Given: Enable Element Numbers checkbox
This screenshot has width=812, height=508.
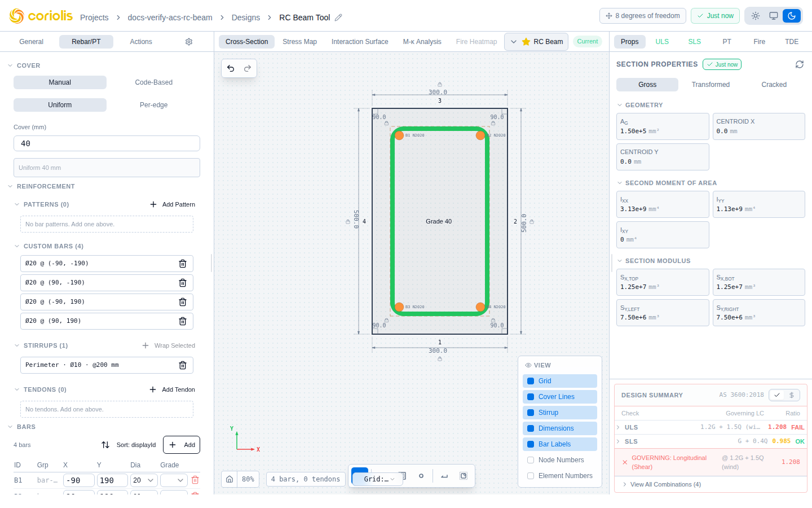Looking at the screenshot, I should [x=531, y=476].
